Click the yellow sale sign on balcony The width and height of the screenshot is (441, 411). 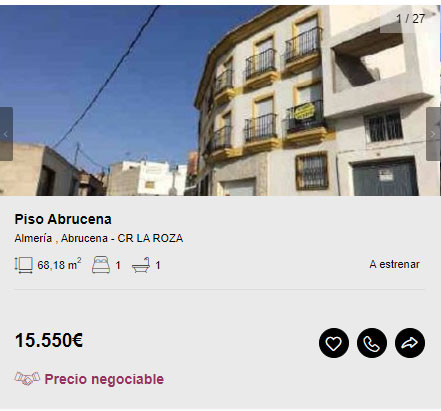tap(304, 112)
